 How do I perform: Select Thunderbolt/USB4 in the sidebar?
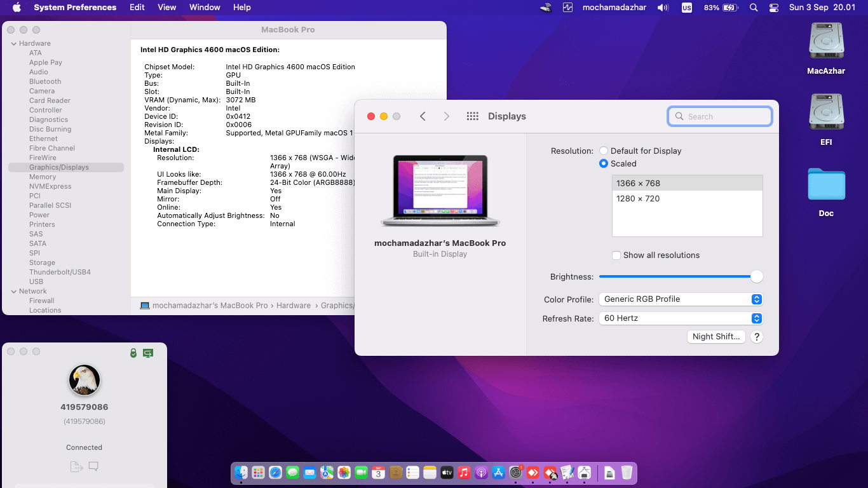tap(60, 272)
